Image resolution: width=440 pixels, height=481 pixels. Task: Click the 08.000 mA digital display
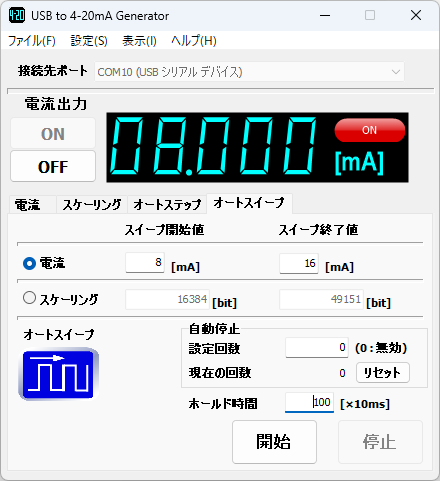(257, 147)
